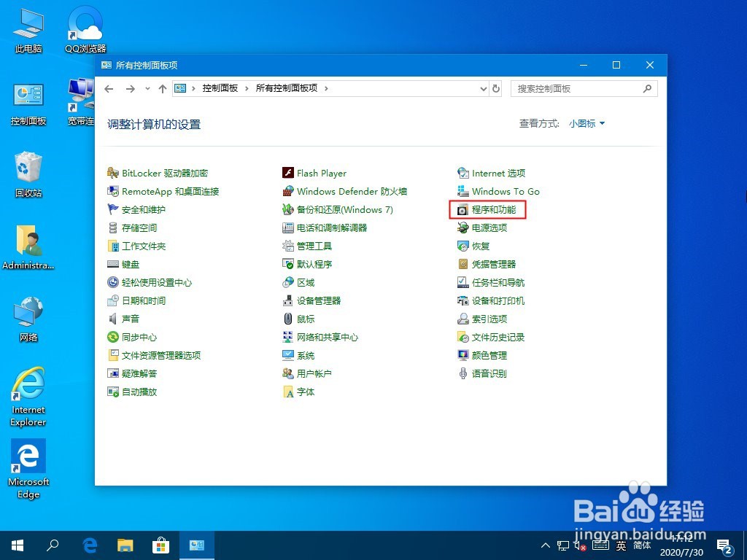Select the 回收站 desktop icon

tap(28, 174)
